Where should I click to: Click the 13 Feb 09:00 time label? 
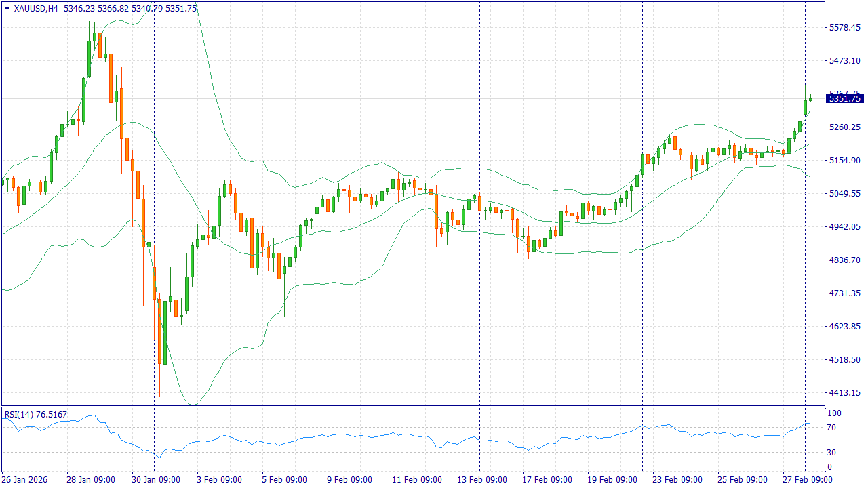(x=483, y=479)
